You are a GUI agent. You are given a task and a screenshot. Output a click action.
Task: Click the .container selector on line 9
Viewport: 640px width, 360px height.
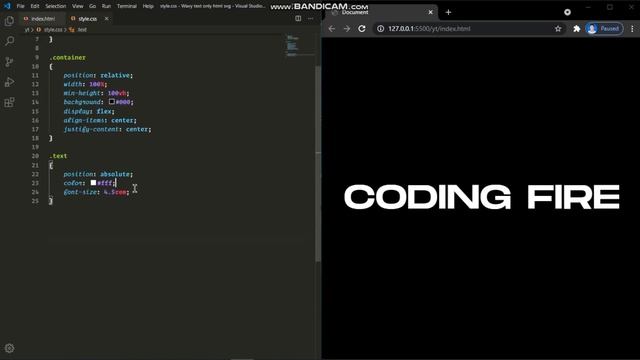[67, 58]
